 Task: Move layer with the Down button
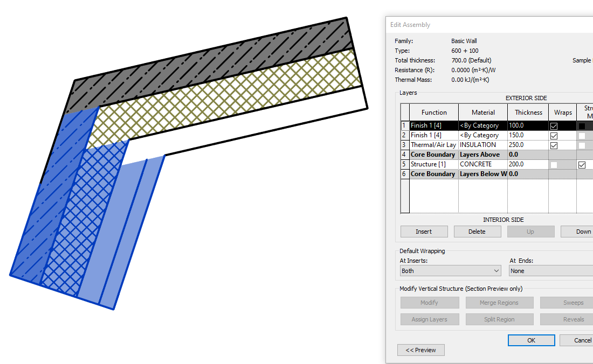tap(577, 232)
